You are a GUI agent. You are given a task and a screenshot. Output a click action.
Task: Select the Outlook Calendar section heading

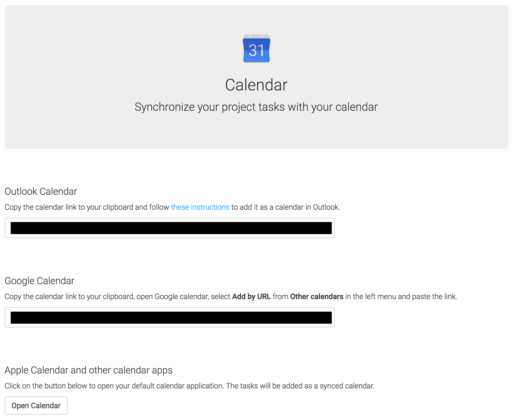41,192
